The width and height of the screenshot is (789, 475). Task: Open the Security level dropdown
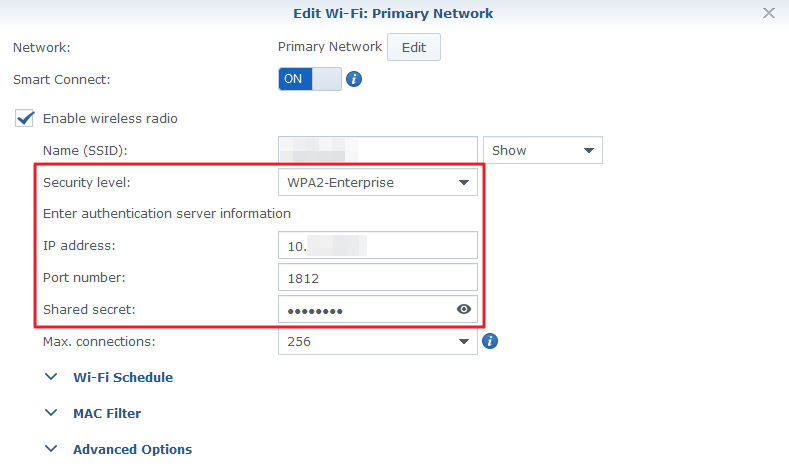[x=378, y=182]
